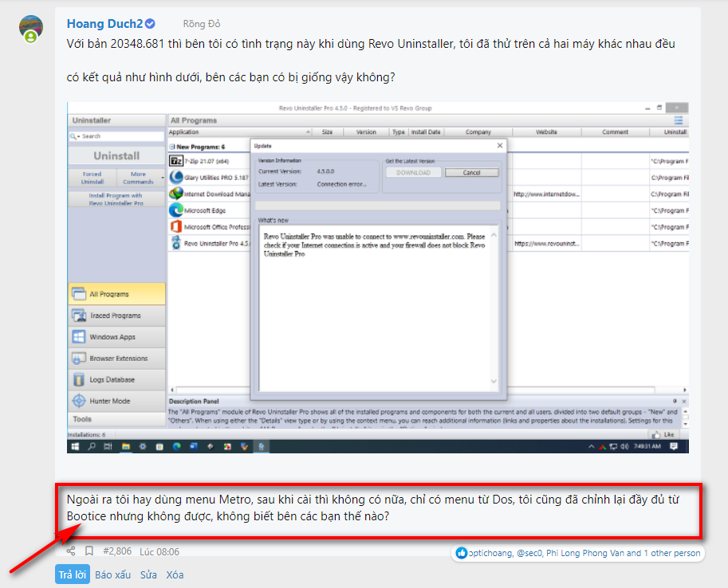Click the Update dialog's progress bar

click(378, 206)
